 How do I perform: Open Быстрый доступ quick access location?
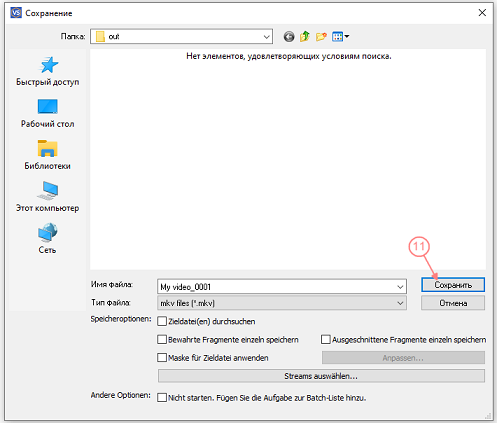point(48,71)
